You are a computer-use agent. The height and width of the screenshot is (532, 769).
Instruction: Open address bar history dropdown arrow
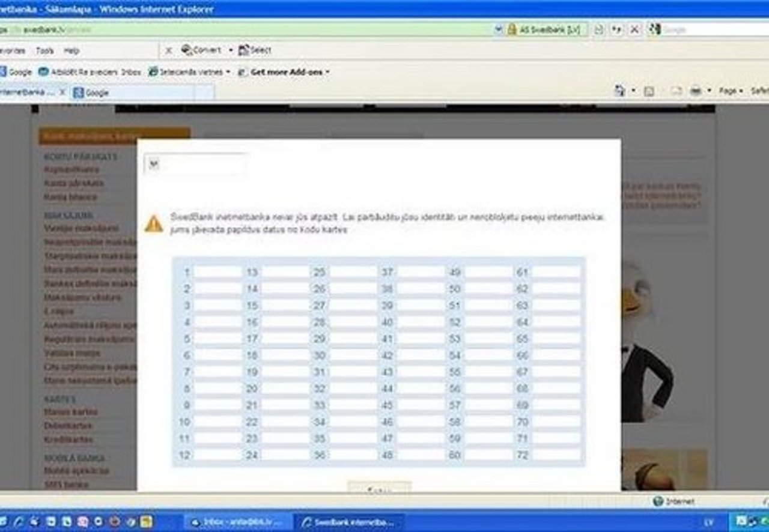point(498,29)
